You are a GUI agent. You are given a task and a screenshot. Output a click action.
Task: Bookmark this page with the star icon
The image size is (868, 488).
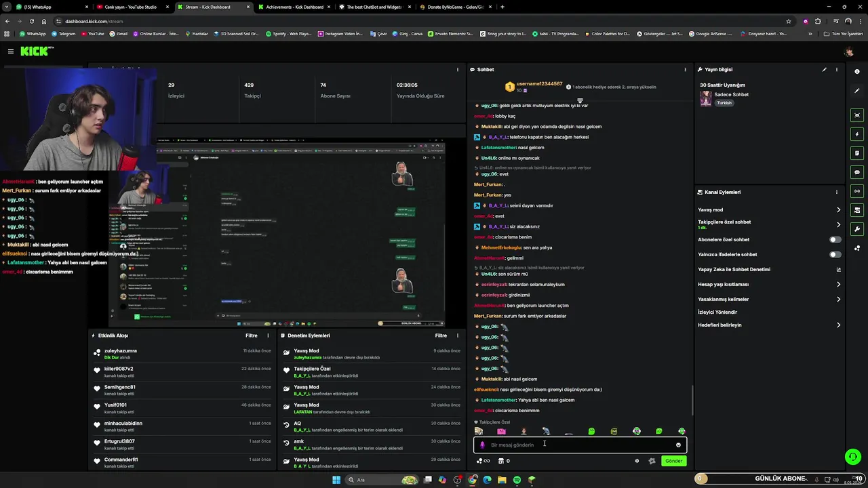point(788,21)
